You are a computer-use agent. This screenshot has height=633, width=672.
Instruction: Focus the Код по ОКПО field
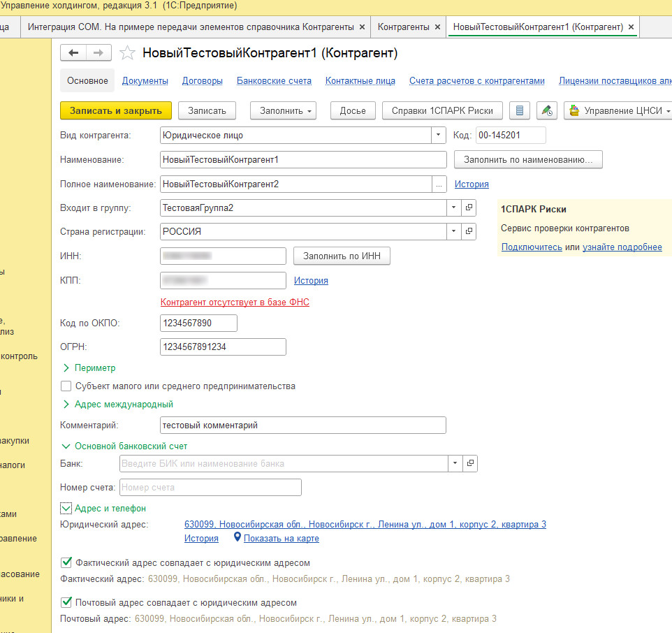[198, 323]
